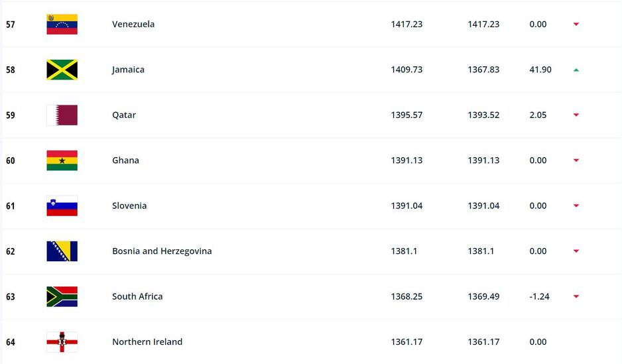Viewport: 622px width, 364px height.
Task: Click the Northern Ireland flag icon
Action: click(x=62, y=342)
